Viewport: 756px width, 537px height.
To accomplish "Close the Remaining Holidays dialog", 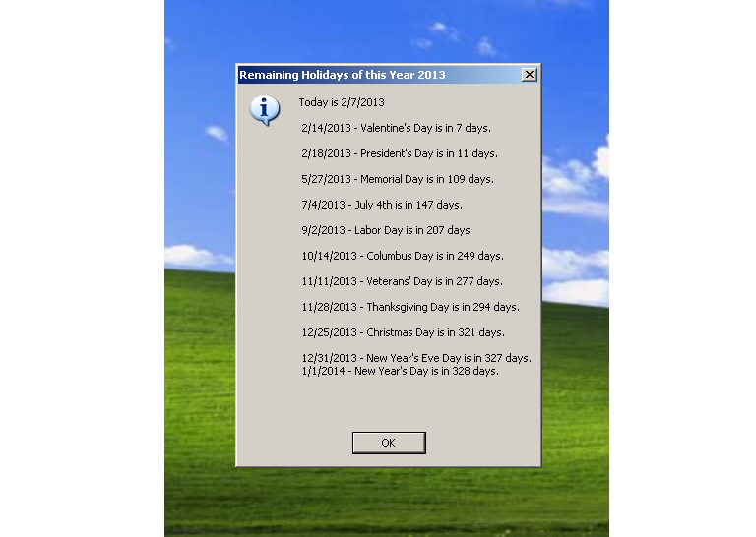I will click(530, 75).
